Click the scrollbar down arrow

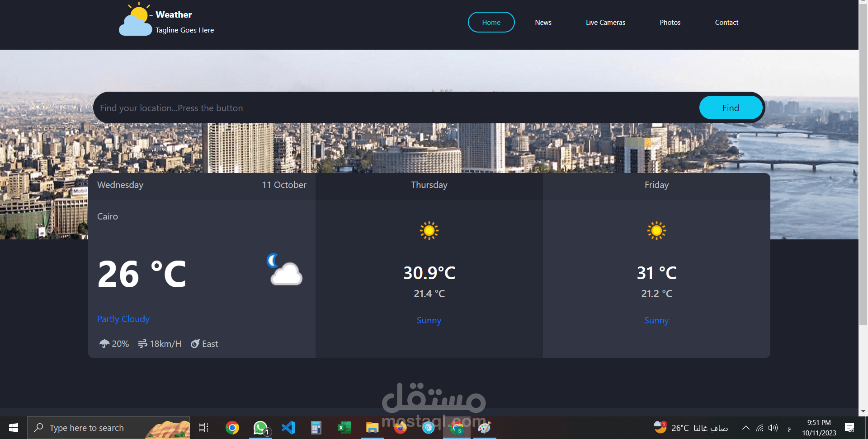coord(863,411)
